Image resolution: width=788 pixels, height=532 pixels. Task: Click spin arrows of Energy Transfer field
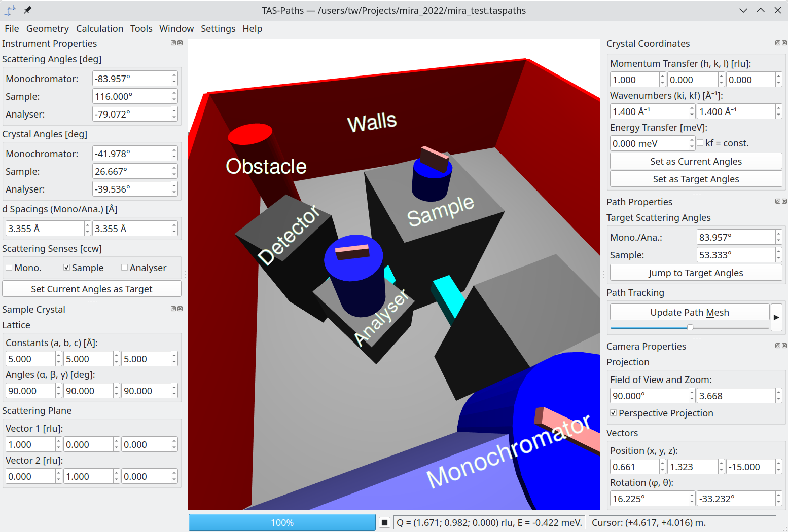692,143
